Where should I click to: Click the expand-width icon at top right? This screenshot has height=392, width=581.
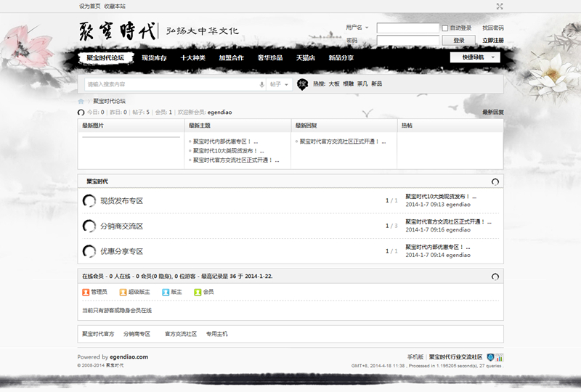tap(500, 6)
